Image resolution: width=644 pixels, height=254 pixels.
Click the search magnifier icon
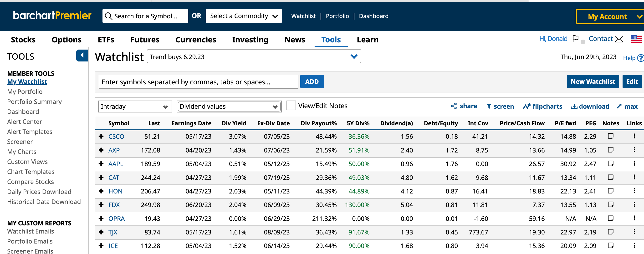click(x=108, y=16)
